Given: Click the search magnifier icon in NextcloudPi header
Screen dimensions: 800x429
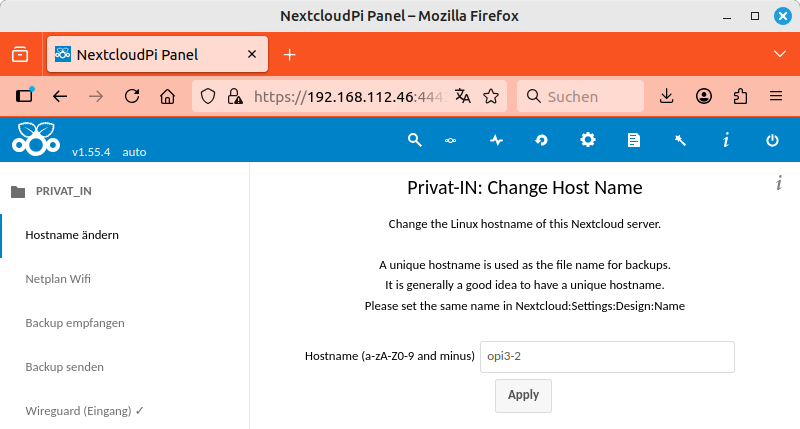Looking at the screenshot, I should click(415, 141).
